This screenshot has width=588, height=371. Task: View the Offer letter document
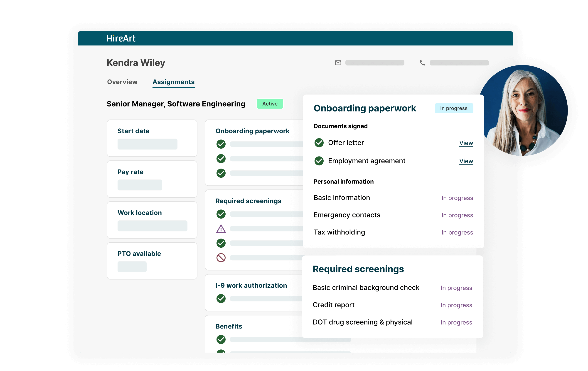(x=466, y=143)
